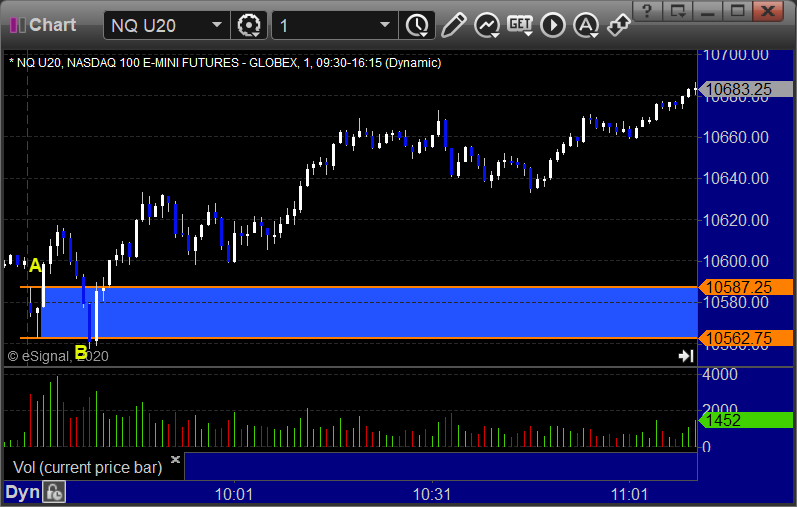Select the yellow A marker on chart
This screenshot has width=797, height=507.
coord(35,265)
